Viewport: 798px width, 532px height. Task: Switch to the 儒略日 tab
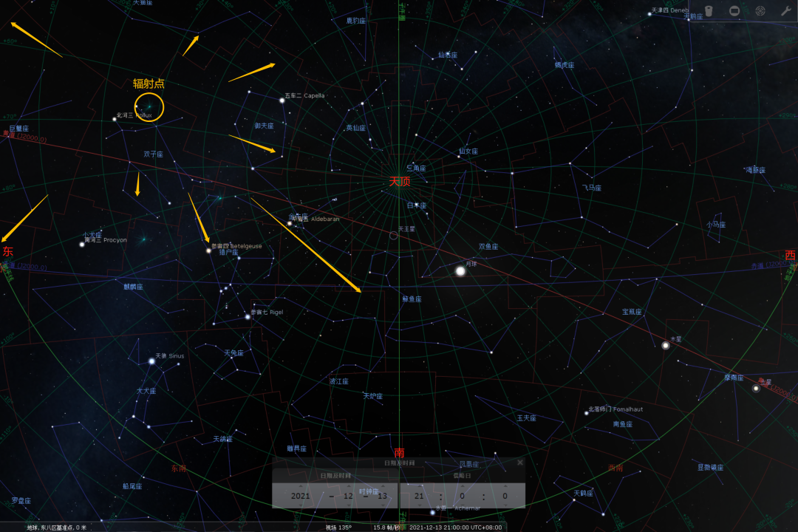(462, 476)
